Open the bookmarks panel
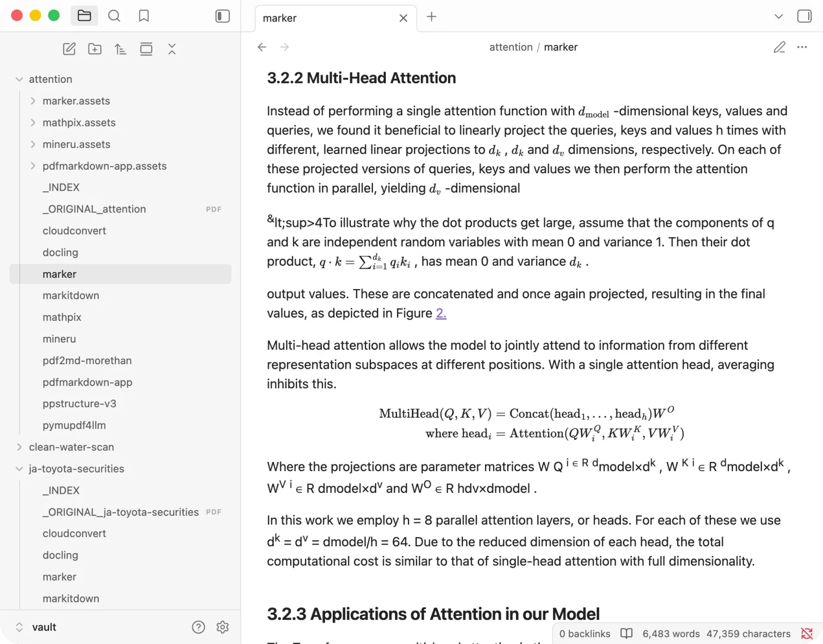Image resolution: width=823 pixels, height=644 pixels. (144, 16)
